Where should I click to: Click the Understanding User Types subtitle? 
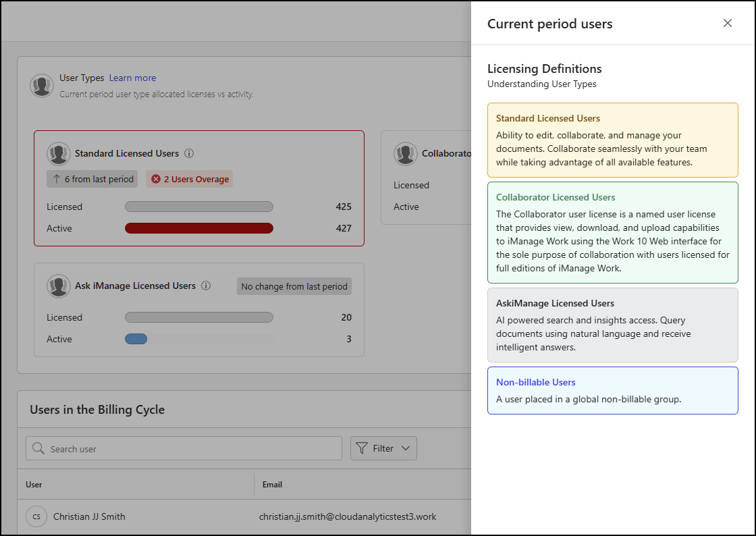541,84
